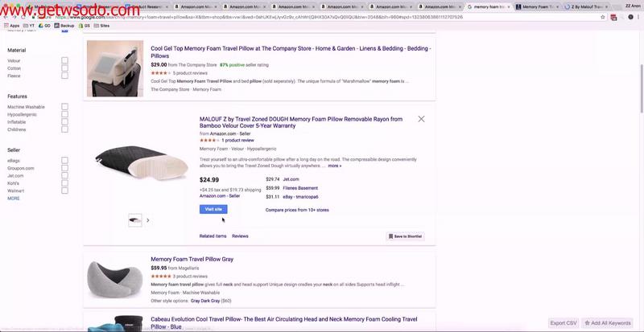
Task: Open the '1 product review' link
Action: coord(237,141)
